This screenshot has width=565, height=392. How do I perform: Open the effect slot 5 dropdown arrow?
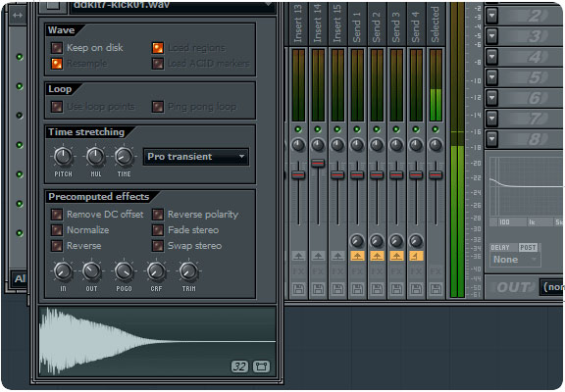point(491,77)
